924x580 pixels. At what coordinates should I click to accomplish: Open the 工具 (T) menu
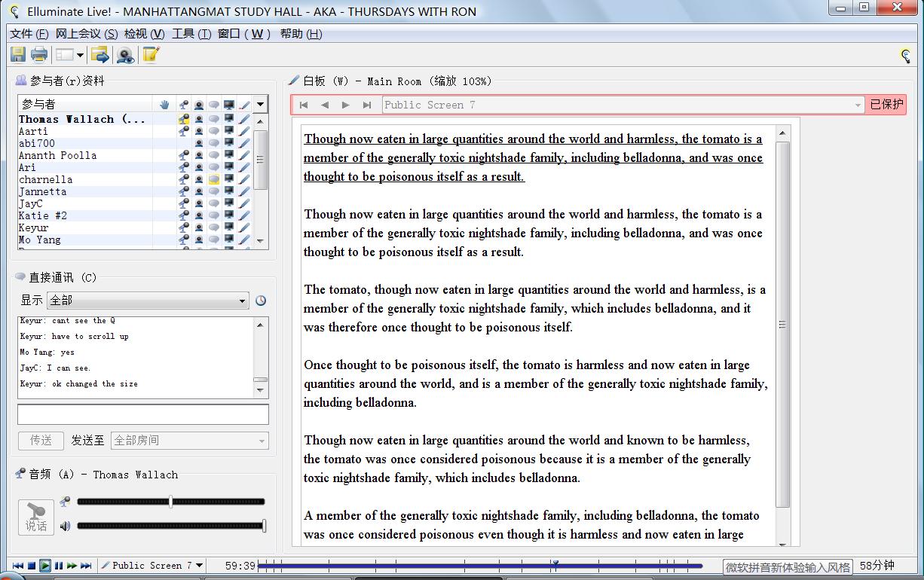point(191,34)
